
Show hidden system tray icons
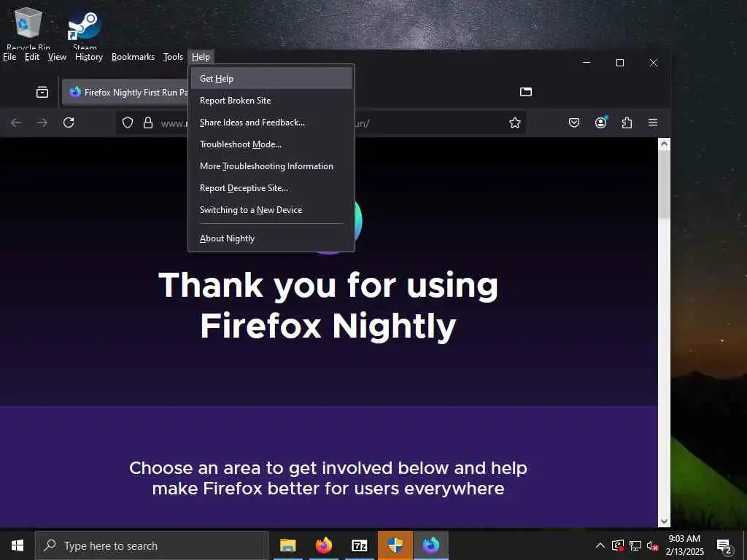click(600, 545)
